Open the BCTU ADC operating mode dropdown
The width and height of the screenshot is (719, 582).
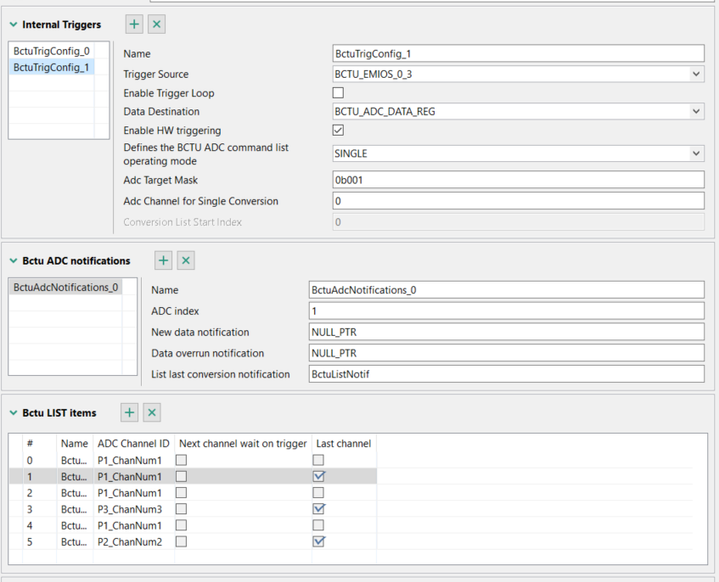coord(696,154)
